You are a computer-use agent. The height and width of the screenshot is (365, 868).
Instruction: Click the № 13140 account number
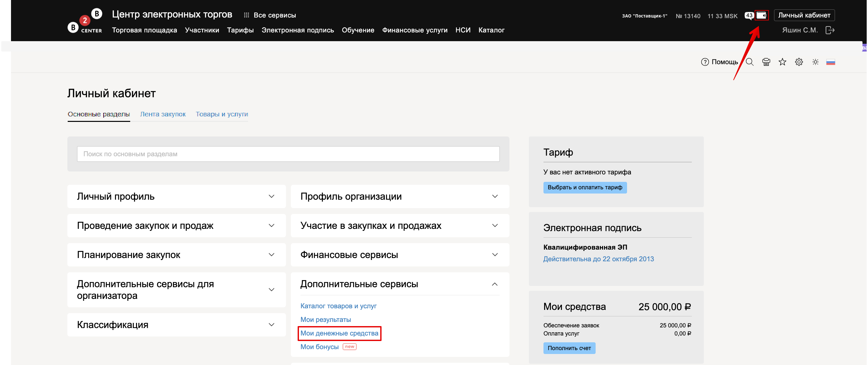click(x=688, y=16)
